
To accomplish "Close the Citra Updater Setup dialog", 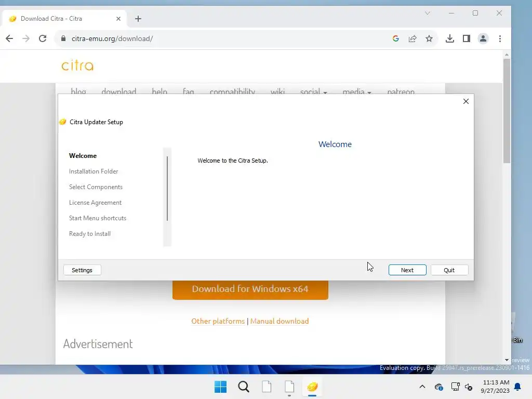I will pyautogui.click(x=466, y=101).
